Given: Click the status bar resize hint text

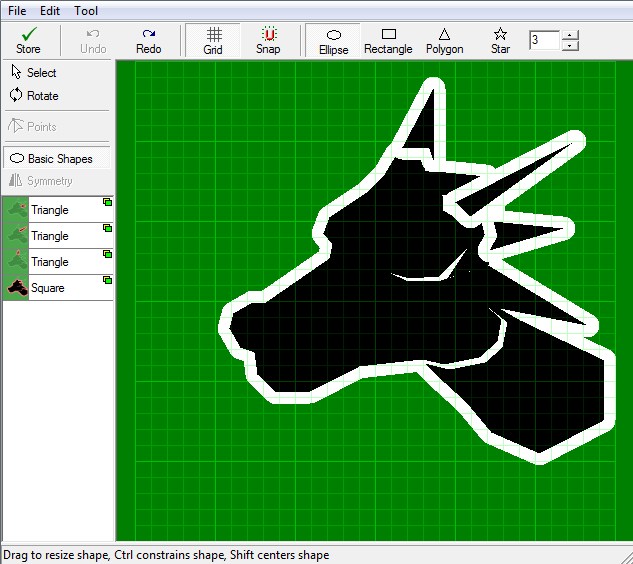Looking at the screenshot, I should click(x=166, y=555).
